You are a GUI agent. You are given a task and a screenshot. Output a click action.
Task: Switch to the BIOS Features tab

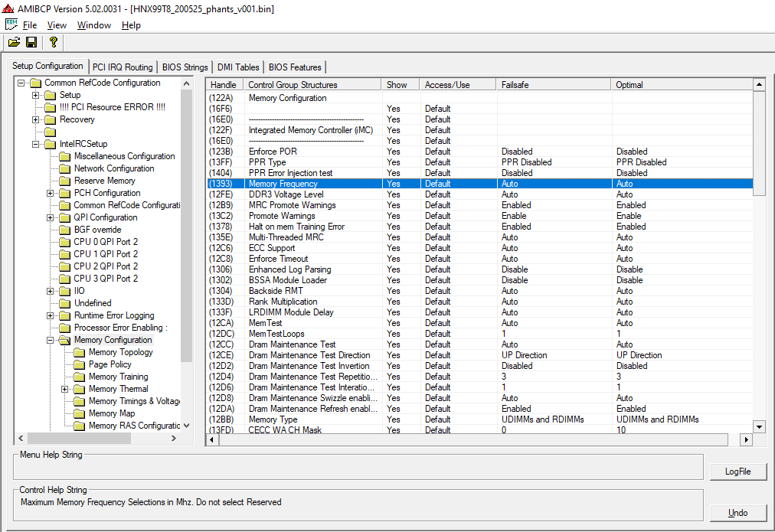click(295, 67)
